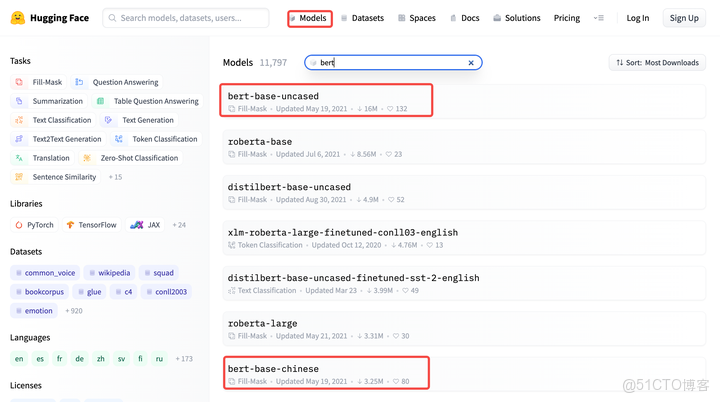Expand the '+ 15' more tasks list
The height and width of the screenshot is (402, 720).
115,177
